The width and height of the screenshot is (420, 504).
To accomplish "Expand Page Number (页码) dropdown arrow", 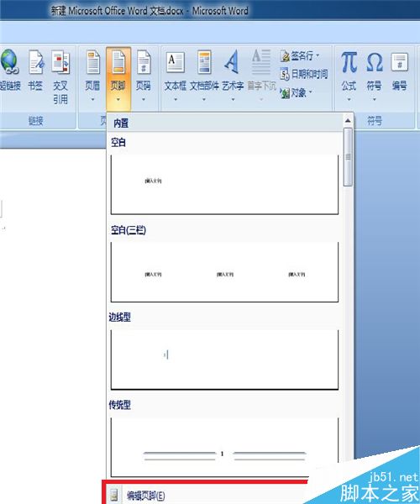I will tap(144, 99).
